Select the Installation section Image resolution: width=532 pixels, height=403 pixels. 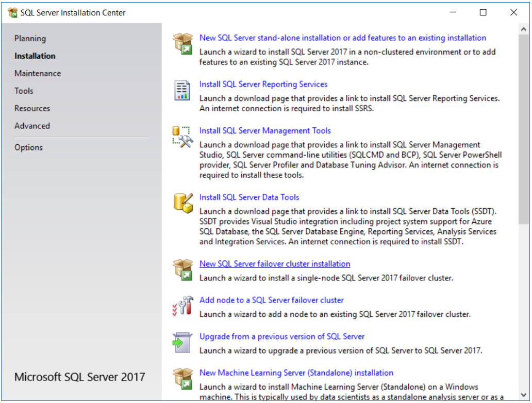(x=35, y=56)
